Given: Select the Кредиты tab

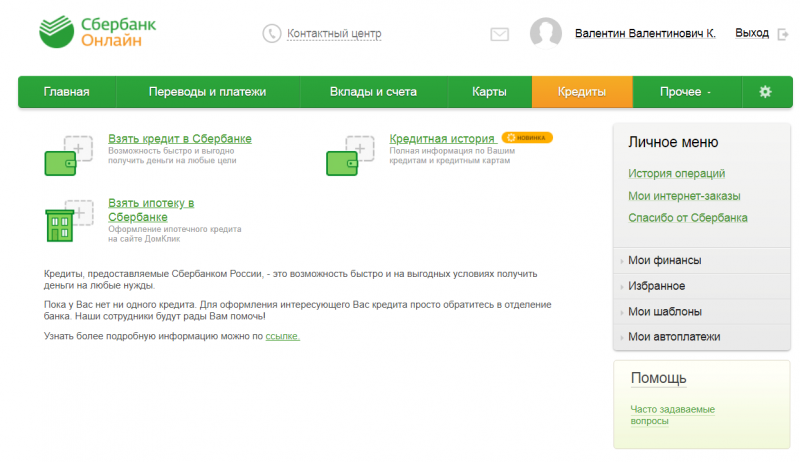Looking at the screenshot, I should tap(582, 92).
